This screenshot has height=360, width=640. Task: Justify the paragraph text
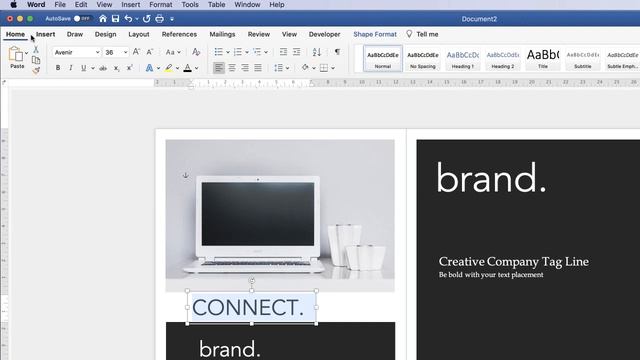[258, 68]
